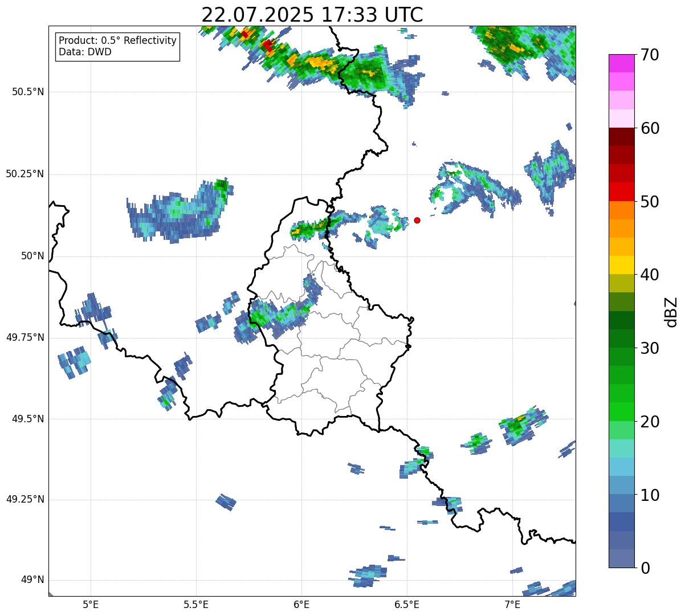Click the 'Data: DWD' text
The height and width of the screenshot is (616, 685).
pos(85,52)
